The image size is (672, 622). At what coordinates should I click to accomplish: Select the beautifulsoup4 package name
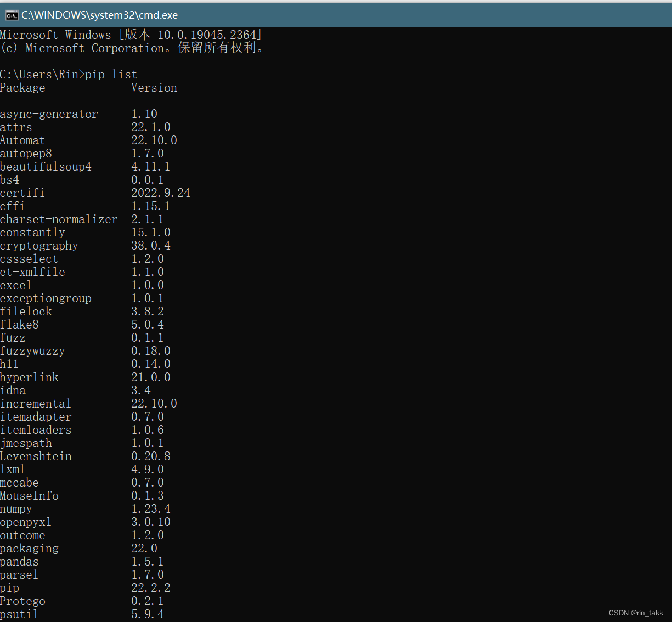46,167
